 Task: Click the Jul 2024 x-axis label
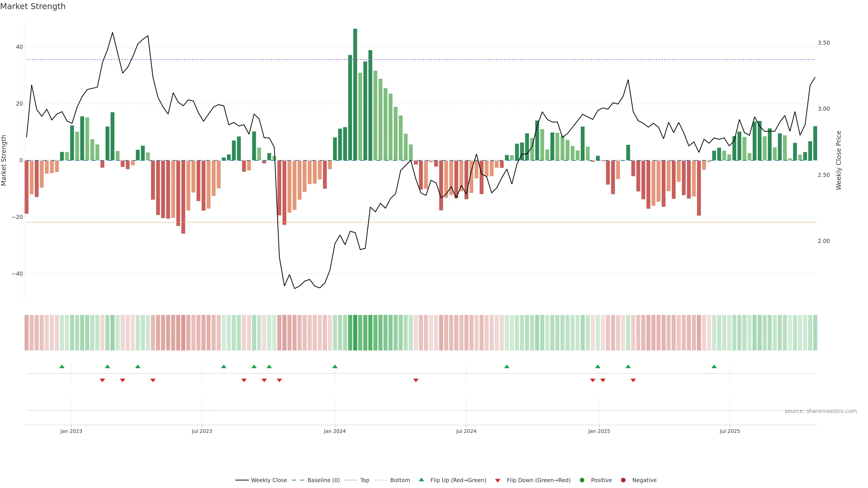click(x=466, y=431)
